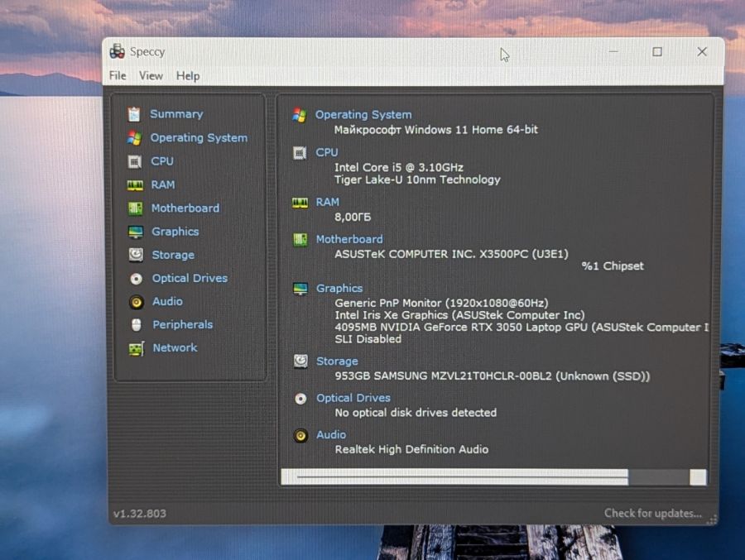745x560 pixels.
Task: Click Generic PnP Monitor line
Action: coord(441,303)
